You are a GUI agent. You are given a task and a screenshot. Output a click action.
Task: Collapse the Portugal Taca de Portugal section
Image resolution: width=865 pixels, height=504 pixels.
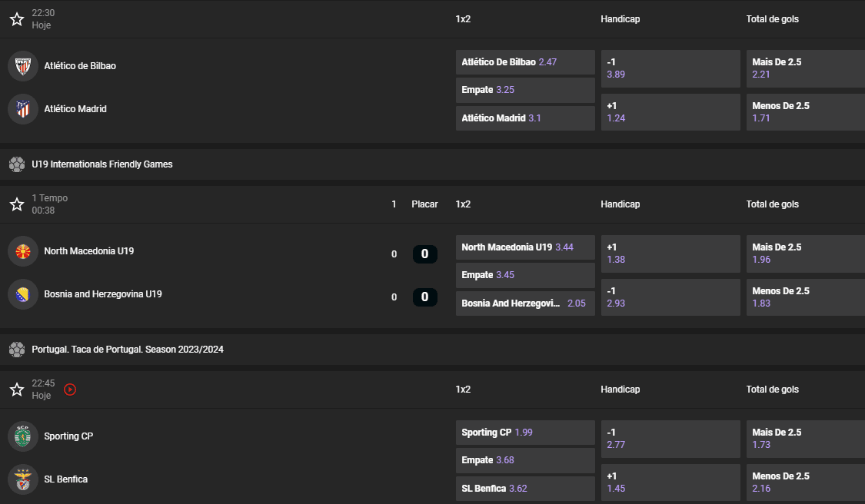(128, 350)
